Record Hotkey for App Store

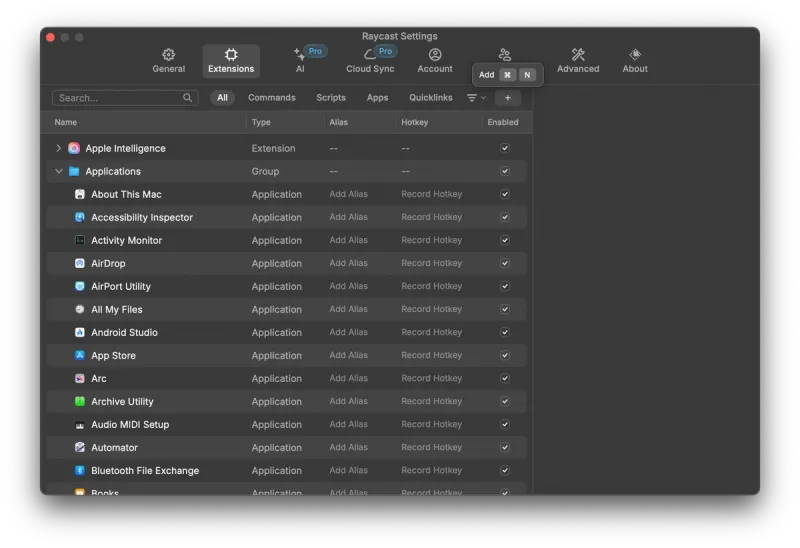tap(431, 355)
